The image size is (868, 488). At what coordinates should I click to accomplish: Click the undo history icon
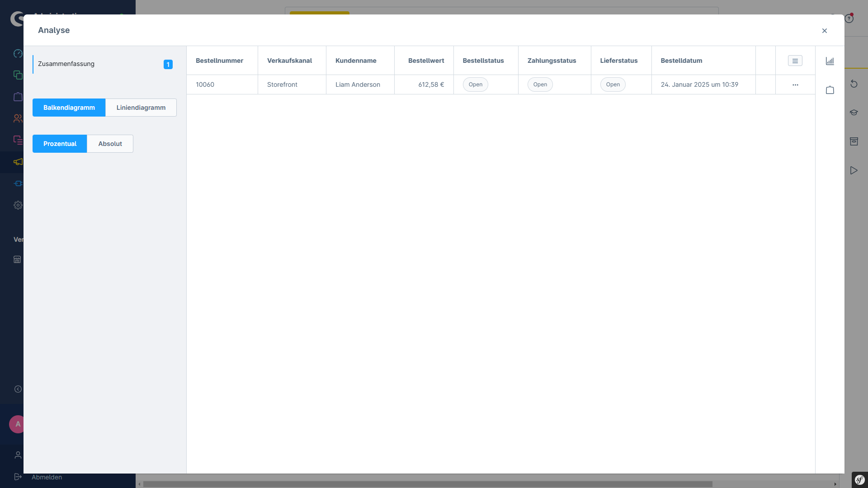854,84
